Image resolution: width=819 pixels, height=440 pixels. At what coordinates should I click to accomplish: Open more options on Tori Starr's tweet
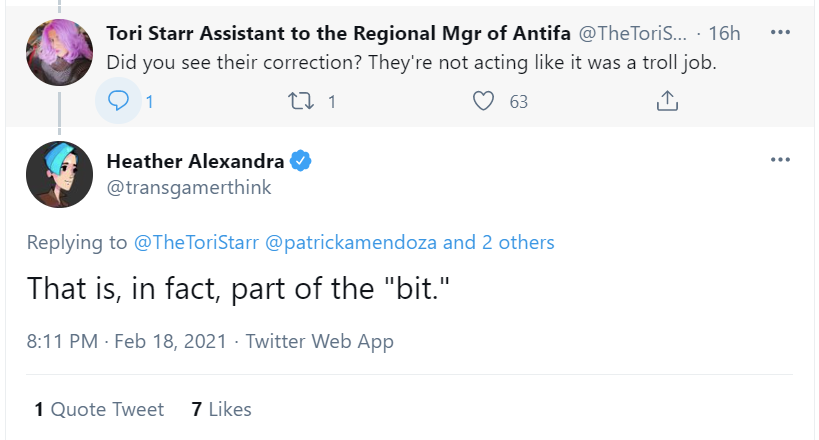[781, 33]
